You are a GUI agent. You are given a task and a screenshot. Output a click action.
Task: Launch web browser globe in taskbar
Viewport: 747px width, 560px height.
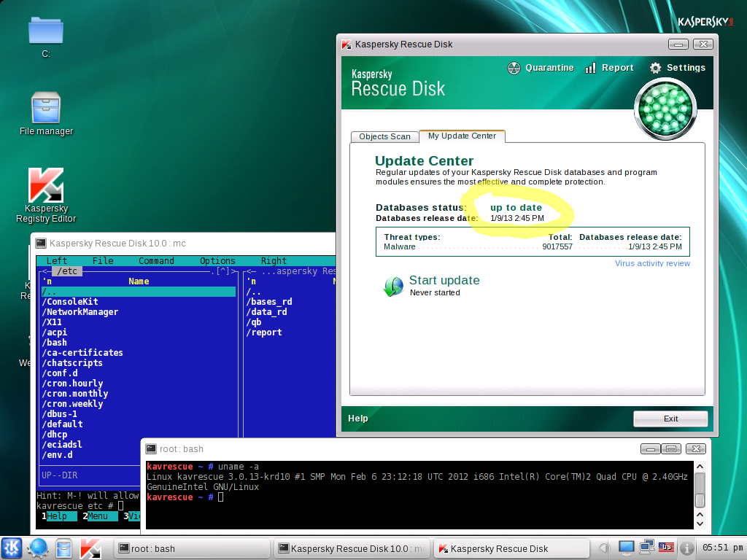pos(37,548)
